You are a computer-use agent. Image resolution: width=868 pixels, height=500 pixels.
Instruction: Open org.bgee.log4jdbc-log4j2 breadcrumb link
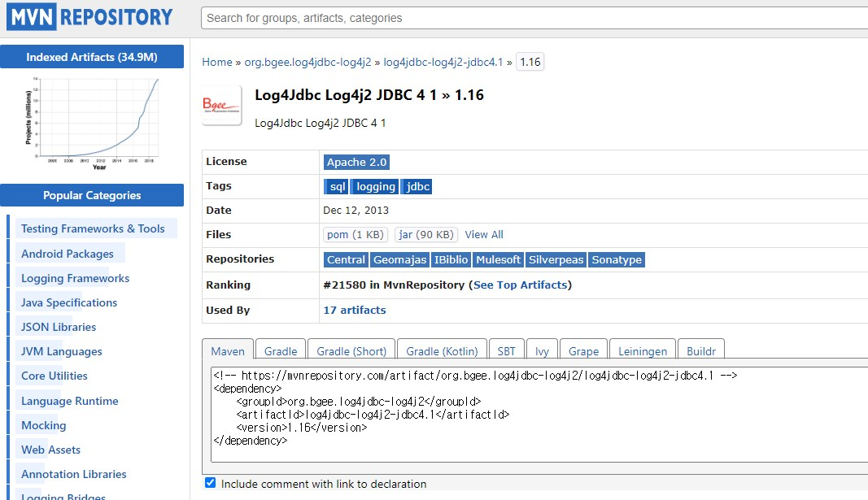coord(308,62)
